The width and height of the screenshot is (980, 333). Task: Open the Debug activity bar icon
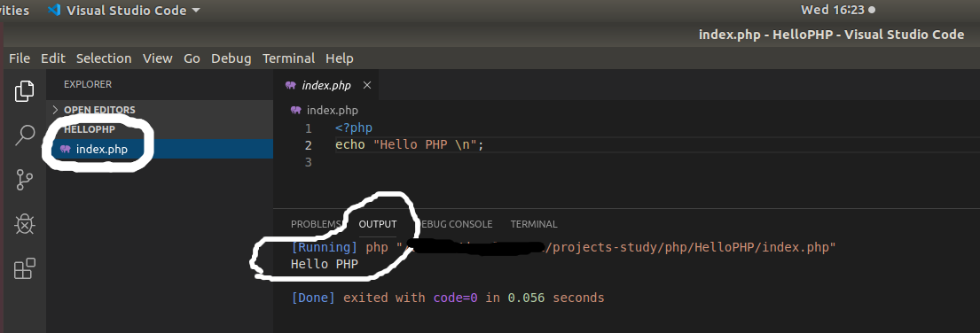pyautogui.click(x=24, y=224)
